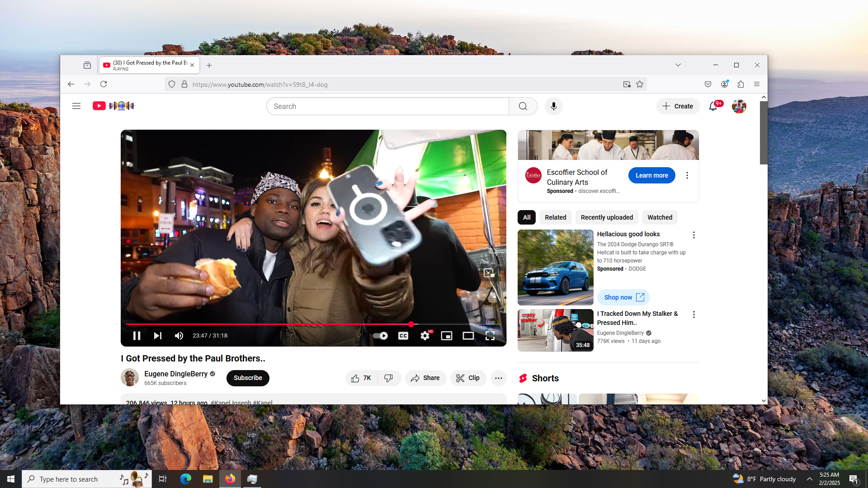Image resolution: width=868 pixels, height=488 pixels.
Task: Select the Related filter chip
Action: tap(555, 217)
